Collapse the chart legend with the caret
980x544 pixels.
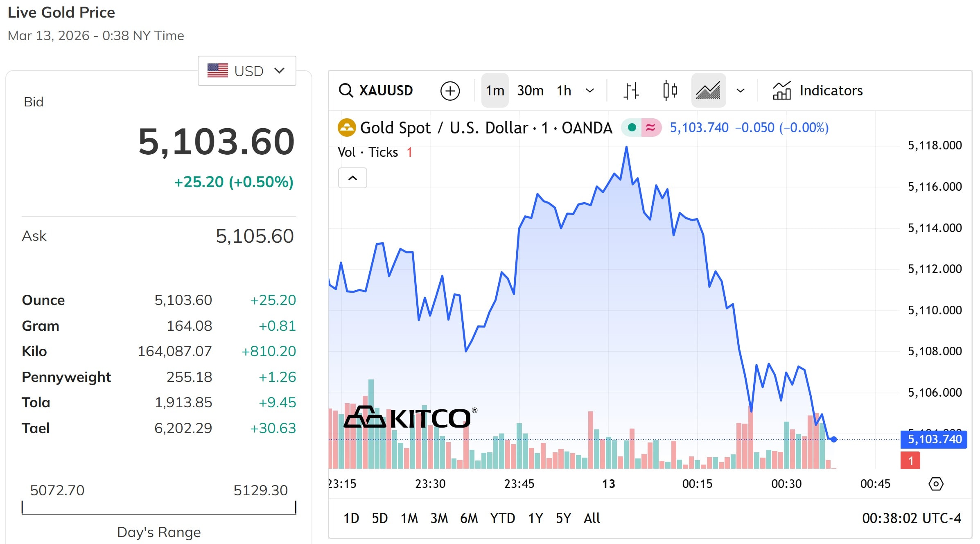click(x=352, y=178)
